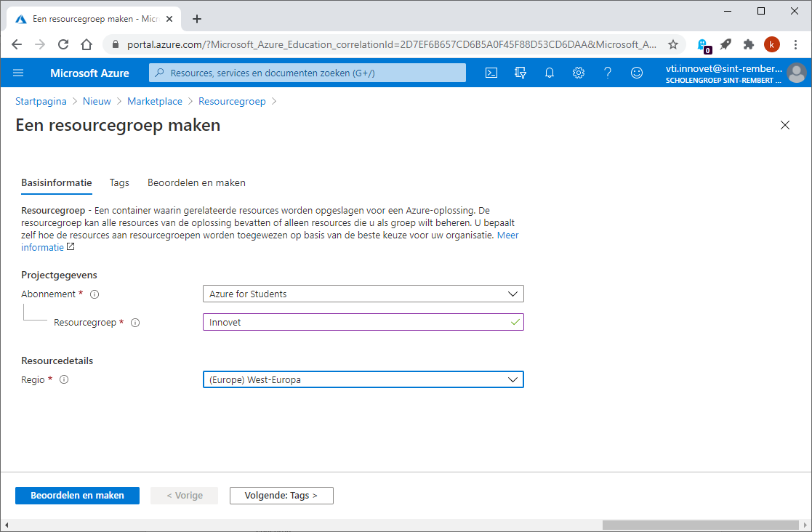This screenshot has height=532, width=812.
Task: Open the Help question mark menu
Action: coord(608,73)
